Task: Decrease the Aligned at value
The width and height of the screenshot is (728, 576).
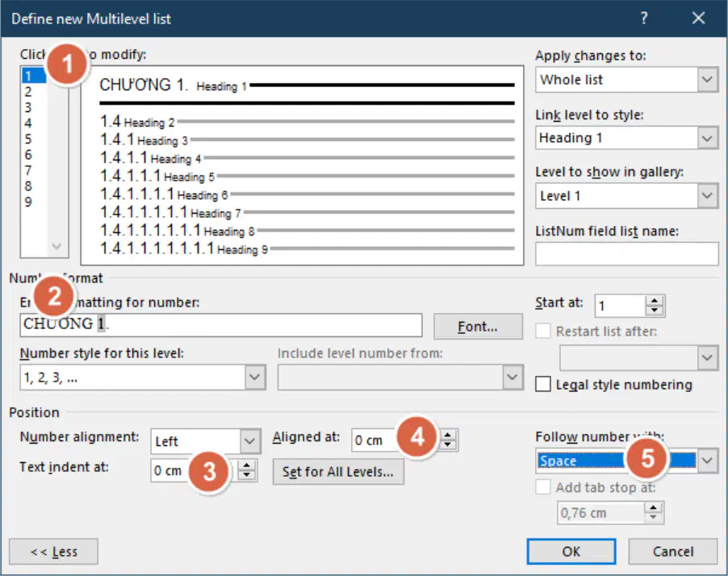Action: 448,445
